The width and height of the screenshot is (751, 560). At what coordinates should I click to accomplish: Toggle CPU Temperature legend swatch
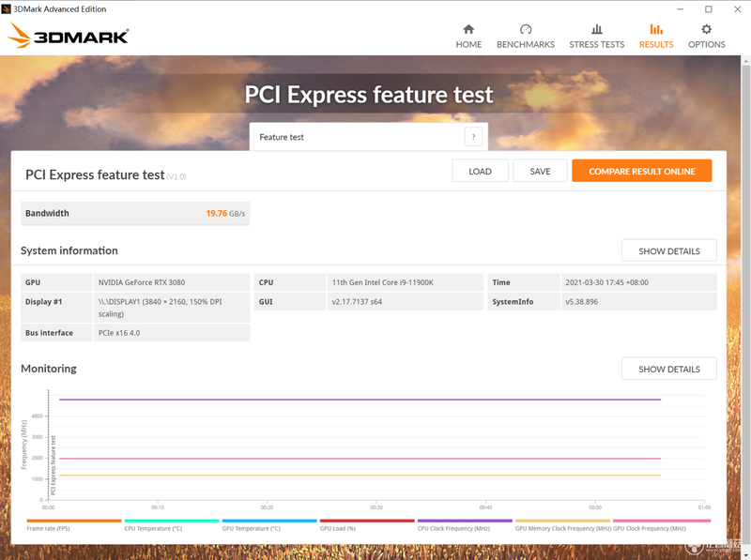(x=172, y=521)
